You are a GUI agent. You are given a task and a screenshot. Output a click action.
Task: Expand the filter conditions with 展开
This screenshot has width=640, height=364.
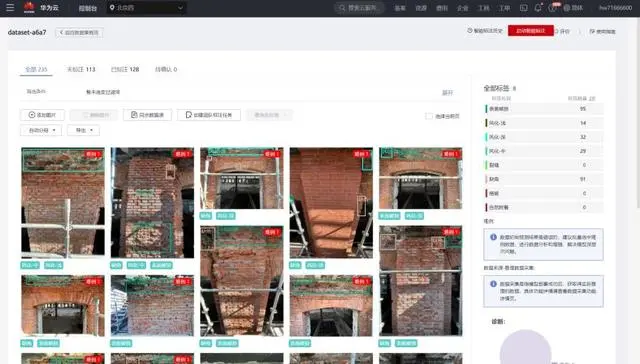(x=448, y=93)
